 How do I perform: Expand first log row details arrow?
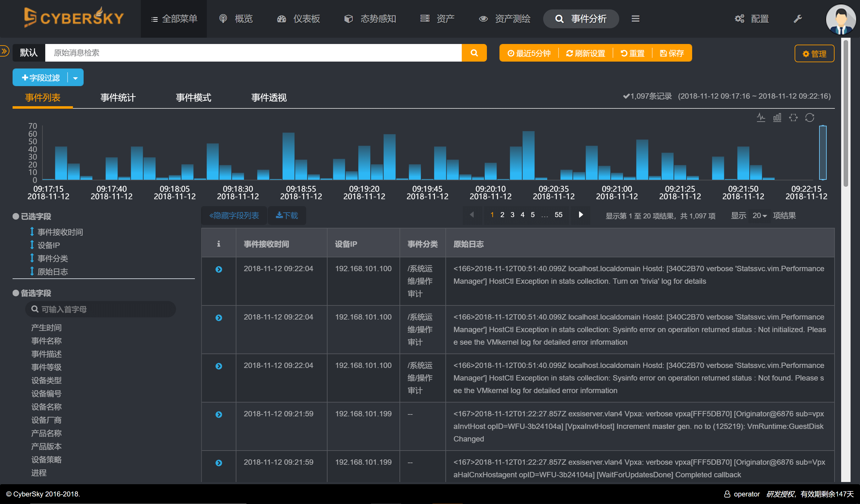tap(219, 269)
